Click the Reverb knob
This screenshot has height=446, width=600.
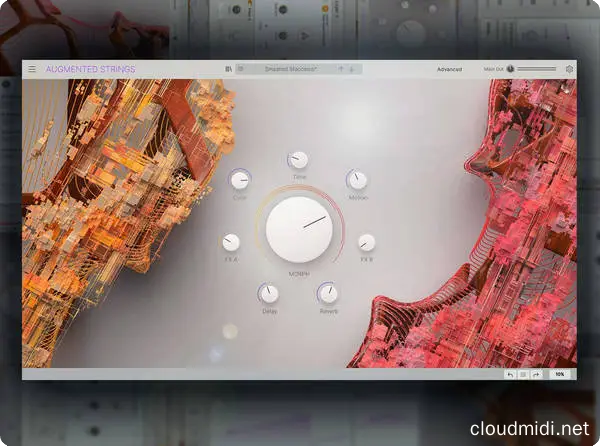328,294
